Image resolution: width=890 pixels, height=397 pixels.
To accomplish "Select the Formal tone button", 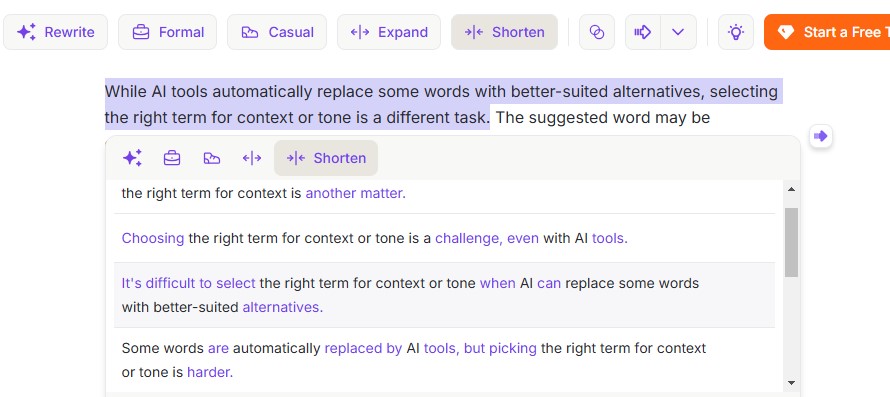I will 167,32.
